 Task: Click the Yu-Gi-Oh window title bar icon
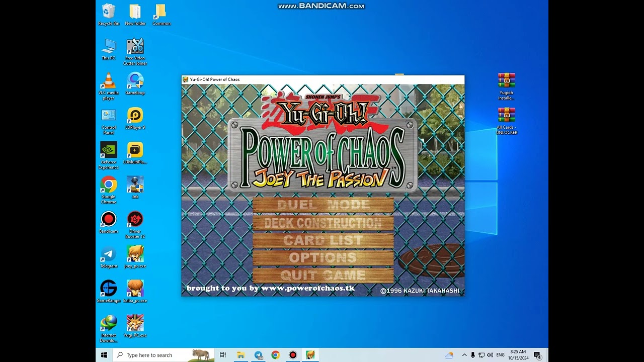click(x=186, y=79)
